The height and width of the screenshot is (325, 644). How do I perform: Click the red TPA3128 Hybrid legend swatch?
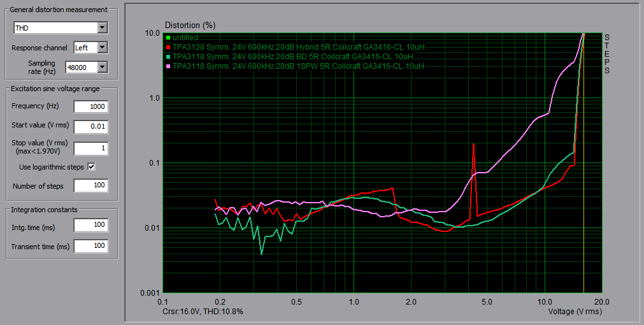coord(168,47)
